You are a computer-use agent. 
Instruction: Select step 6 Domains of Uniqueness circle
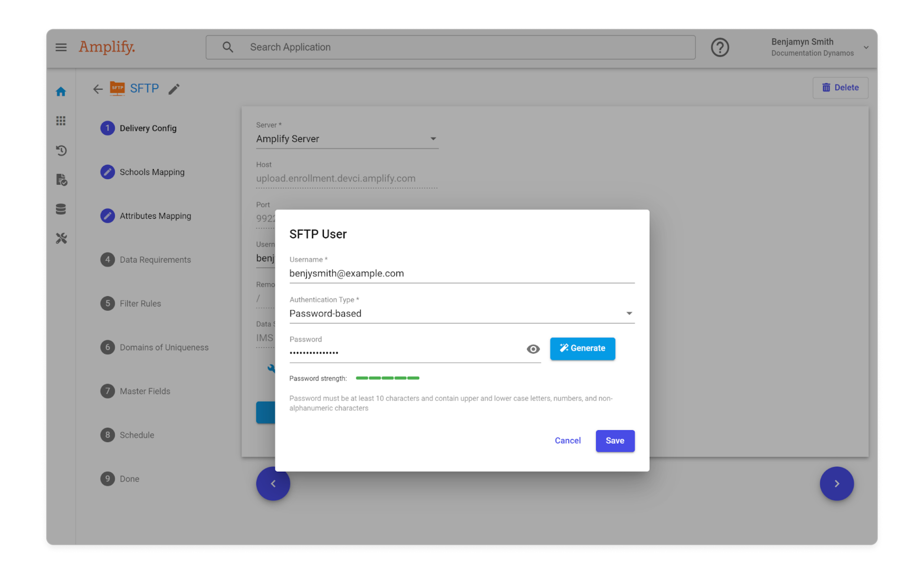[108, 347]
